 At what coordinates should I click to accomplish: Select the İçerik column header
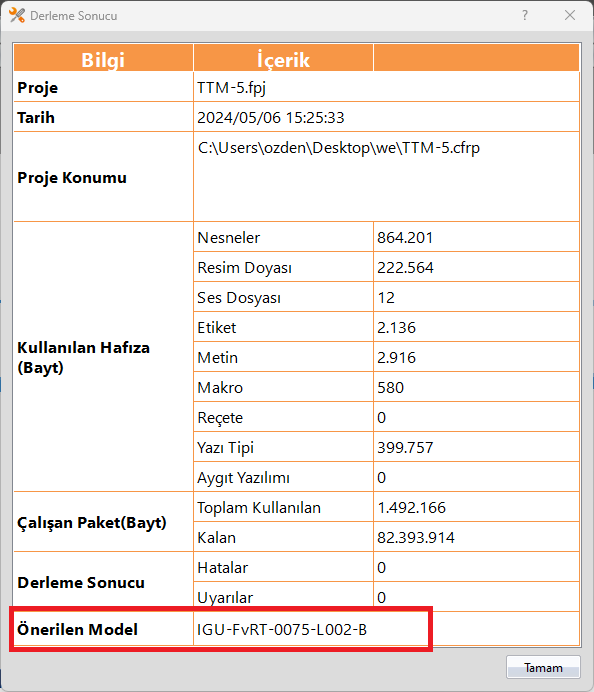coord(283,58)
